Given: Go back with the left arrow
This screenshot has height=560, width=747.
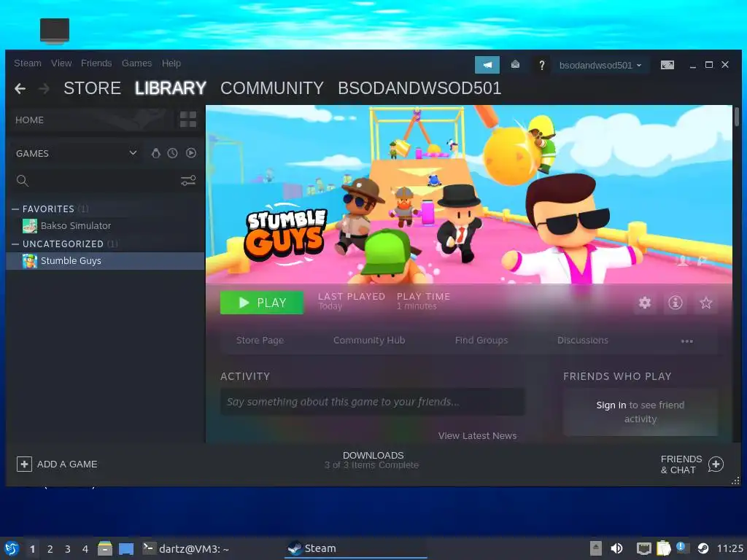Looking at the screenshot, I should pyautogui.click(x=20, y=88).
